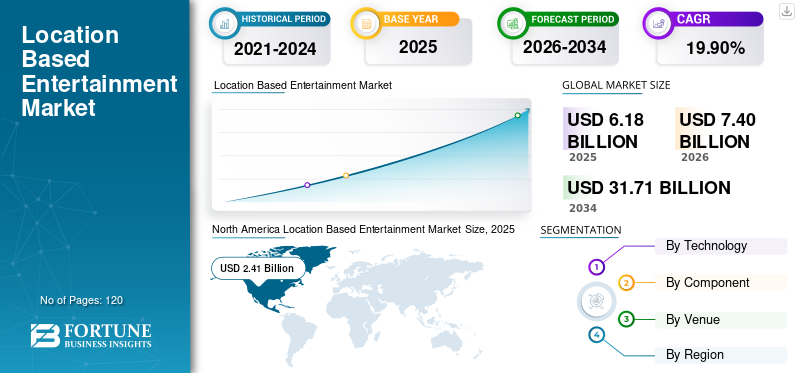Click the central segmentation target icon

[x=595, y=301]
